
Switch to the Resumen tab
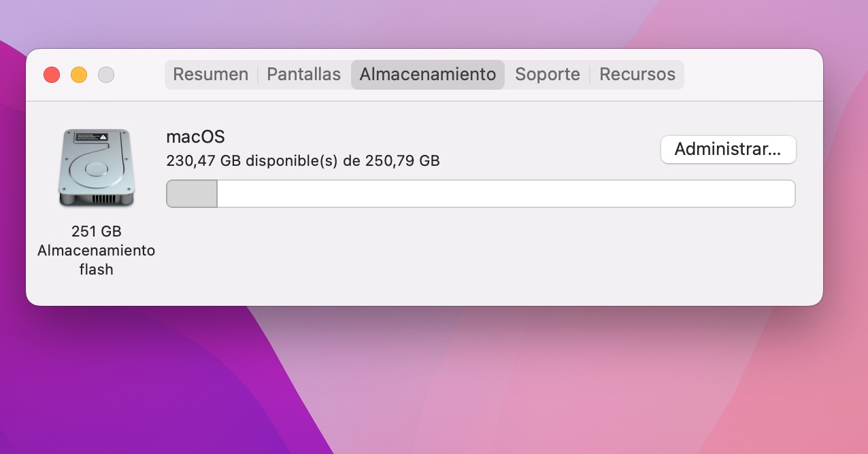pos(210,75)
